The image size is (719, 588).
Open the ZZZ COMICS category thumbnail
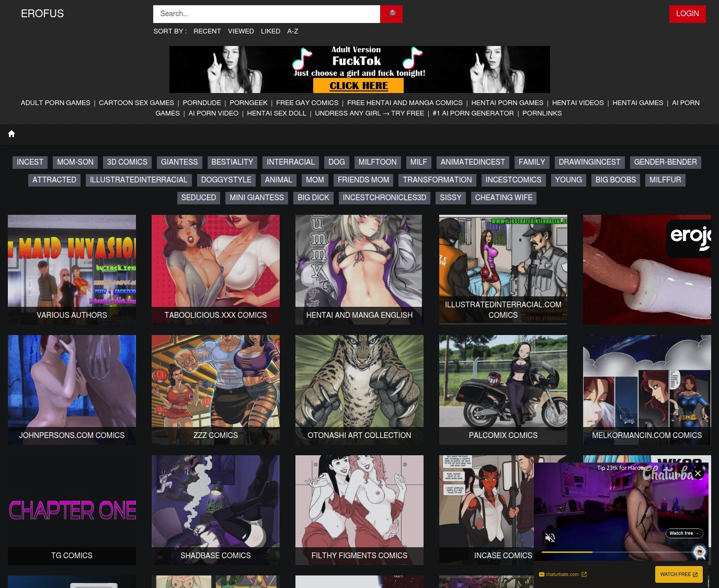(x=215, y=390)
